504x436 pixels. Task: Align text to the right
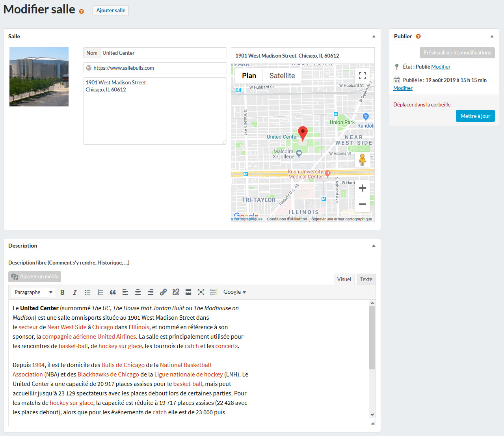click(151, 292)
